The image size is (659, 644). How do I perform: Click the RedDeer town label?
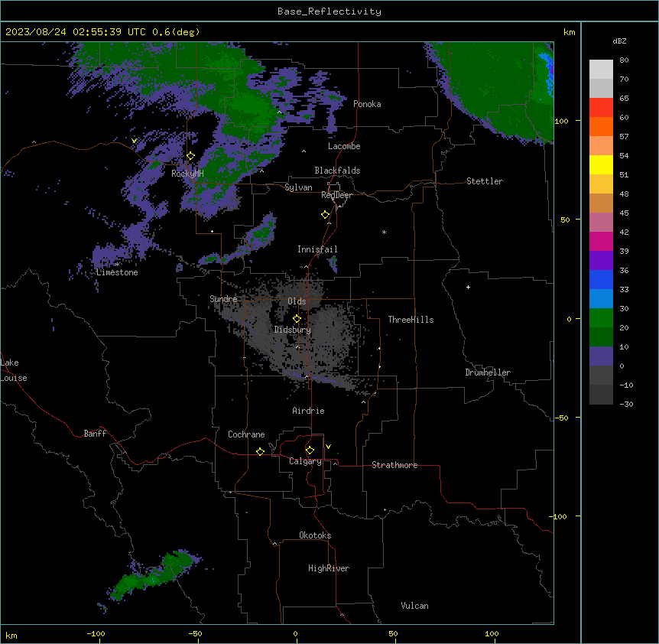pos(336,195)
